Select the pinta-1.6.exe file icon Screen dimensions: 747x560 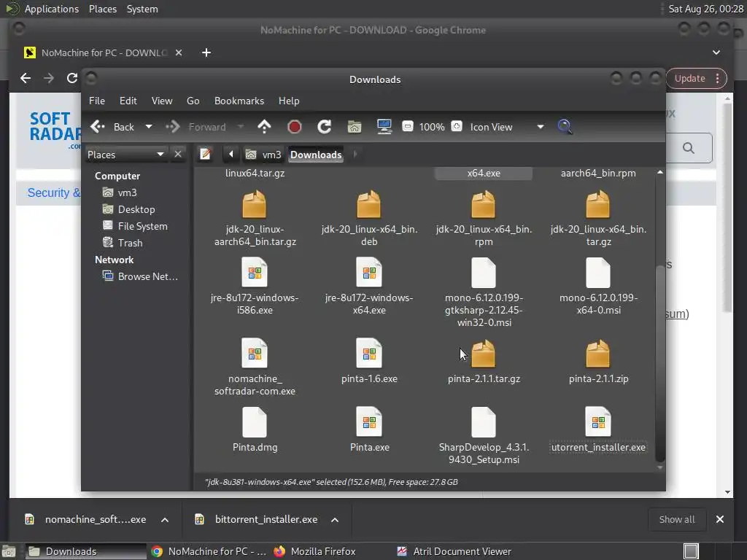(x=368, y=354)
